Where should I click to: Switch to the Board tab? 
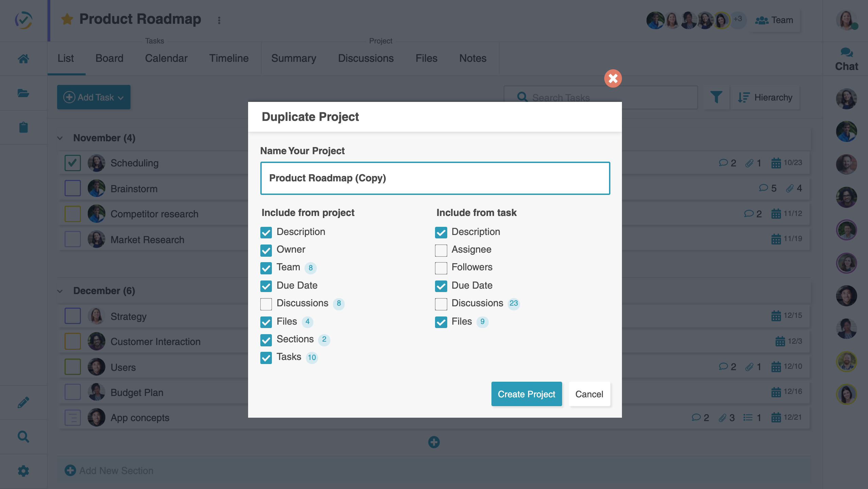click(109, 58)
